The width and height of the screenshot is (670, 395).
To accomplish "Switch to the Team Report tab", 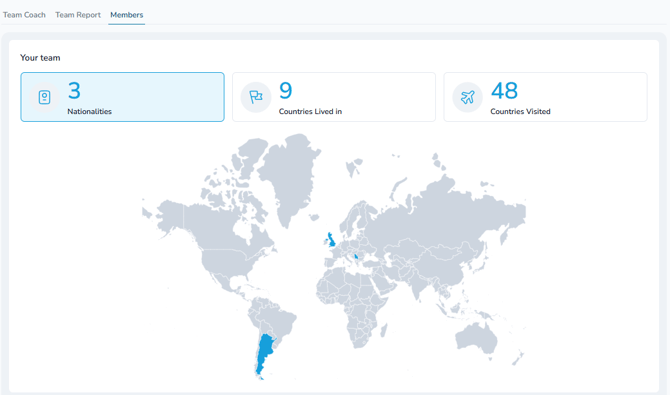I will (x=78, y=15).
